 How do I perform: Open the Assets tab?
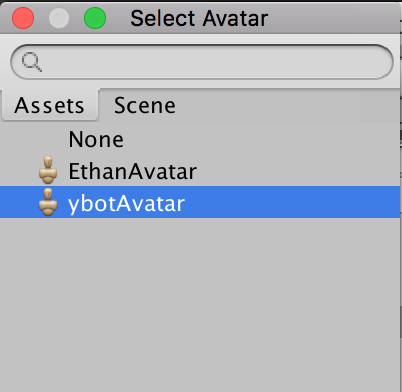pos(50,105)
